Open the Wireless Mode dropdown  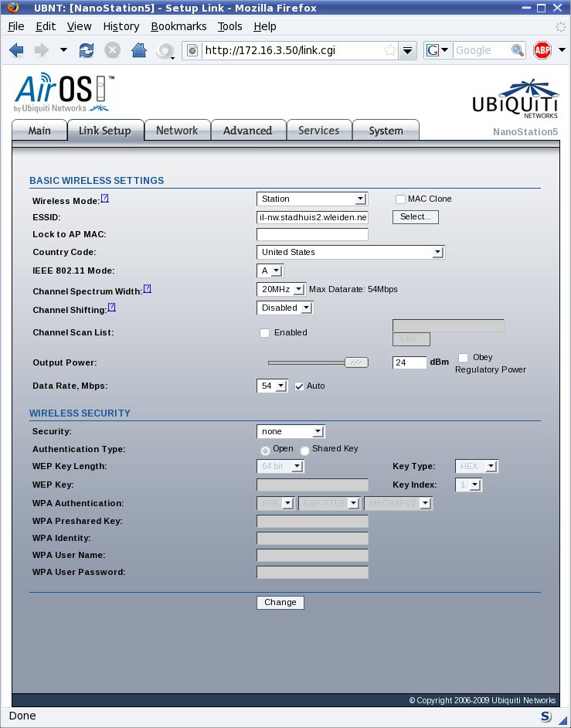pos(312,199)
